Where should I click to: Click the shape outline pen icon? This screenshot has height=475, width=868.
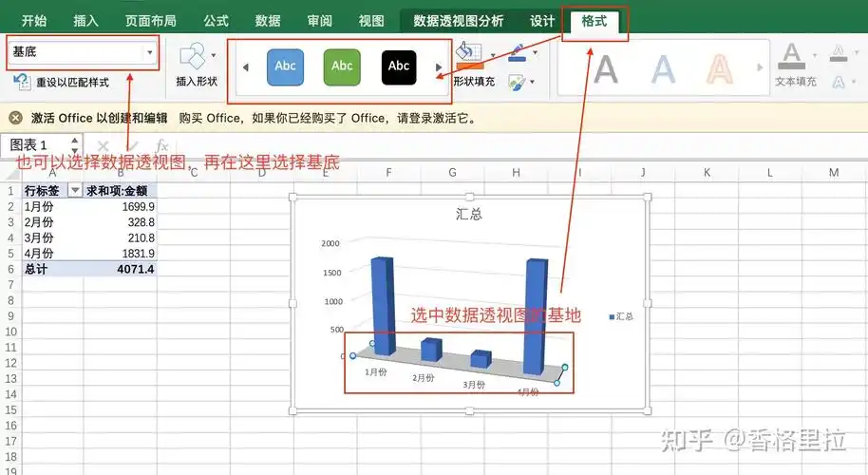pos(518,53)
